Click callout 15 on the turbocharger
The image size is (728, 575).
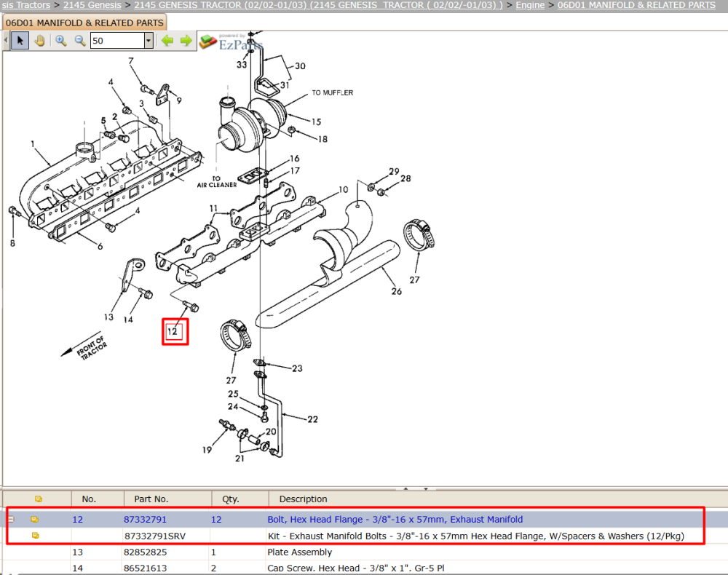click(x=316, y=122)
